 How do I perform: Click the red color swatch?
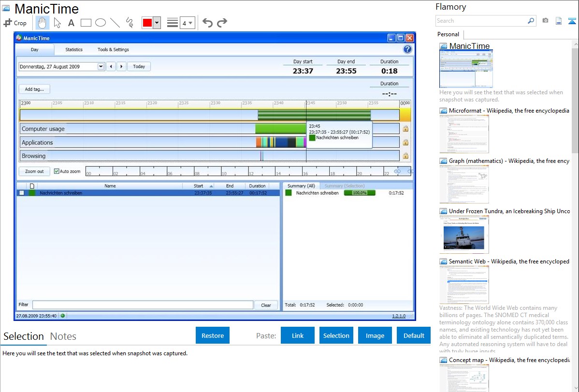[x=147, y=23]
